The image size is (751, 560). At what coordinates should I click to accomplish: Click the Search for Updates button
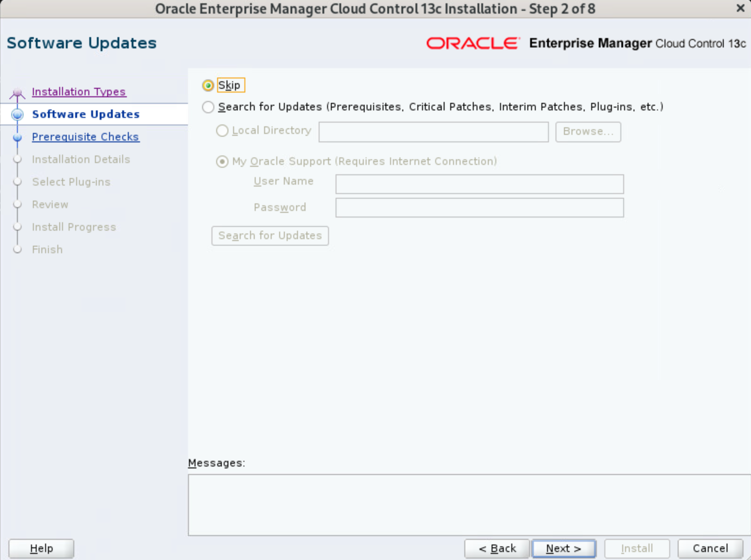270,236
